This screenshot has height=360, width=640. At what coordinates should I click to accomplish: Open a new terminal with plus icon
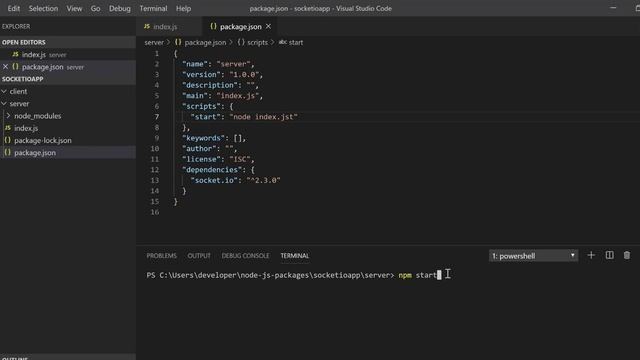[x=591, y=256]
